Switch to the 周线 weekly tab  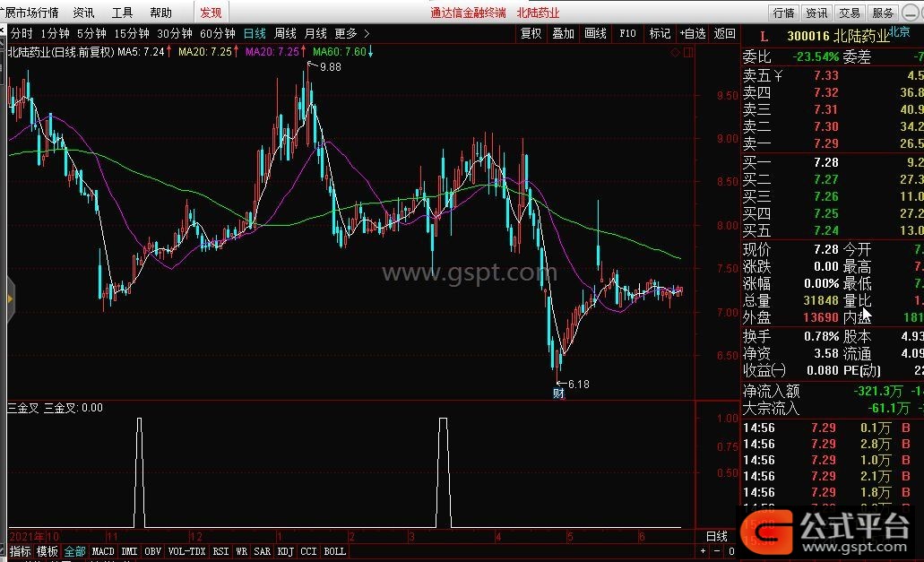click(285, 33)
